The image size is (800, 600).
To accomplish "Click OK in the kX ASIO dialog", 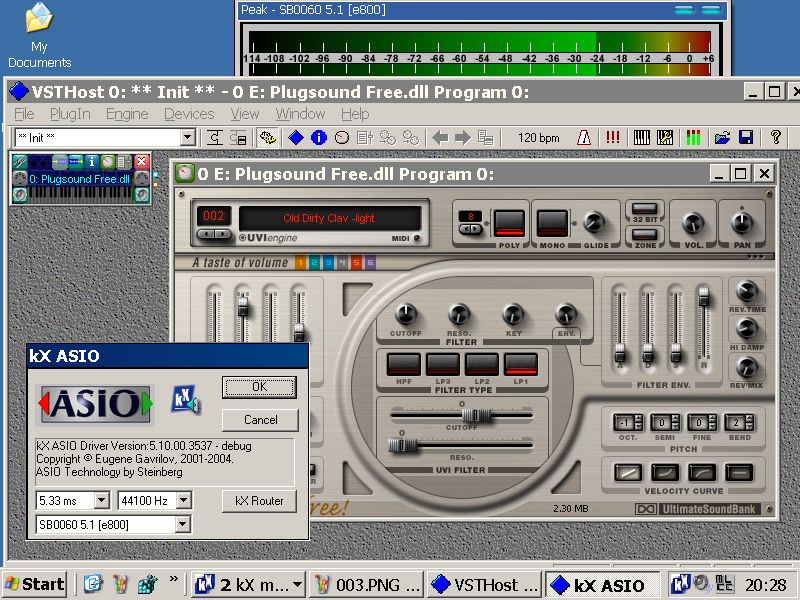I will pos(260,387).
